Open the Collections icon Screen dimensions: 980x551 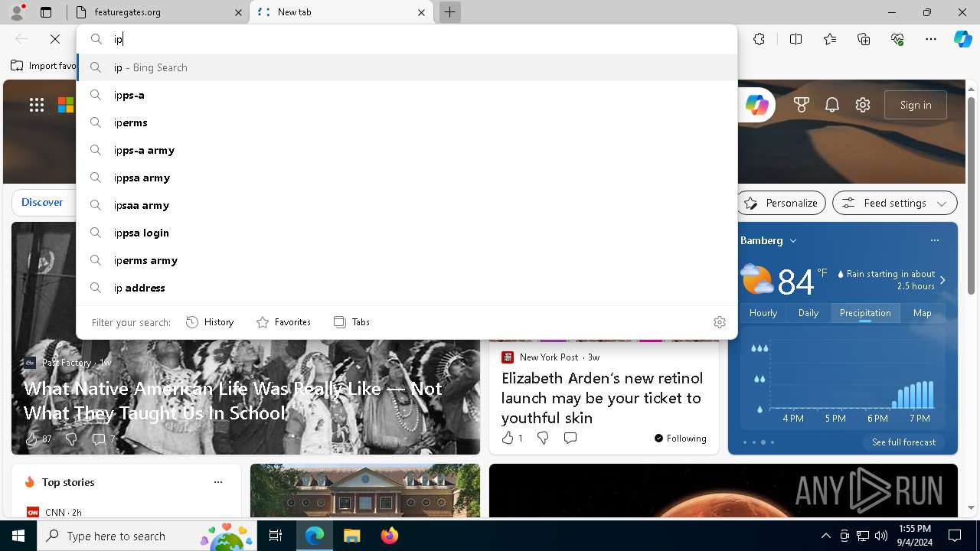864,39
